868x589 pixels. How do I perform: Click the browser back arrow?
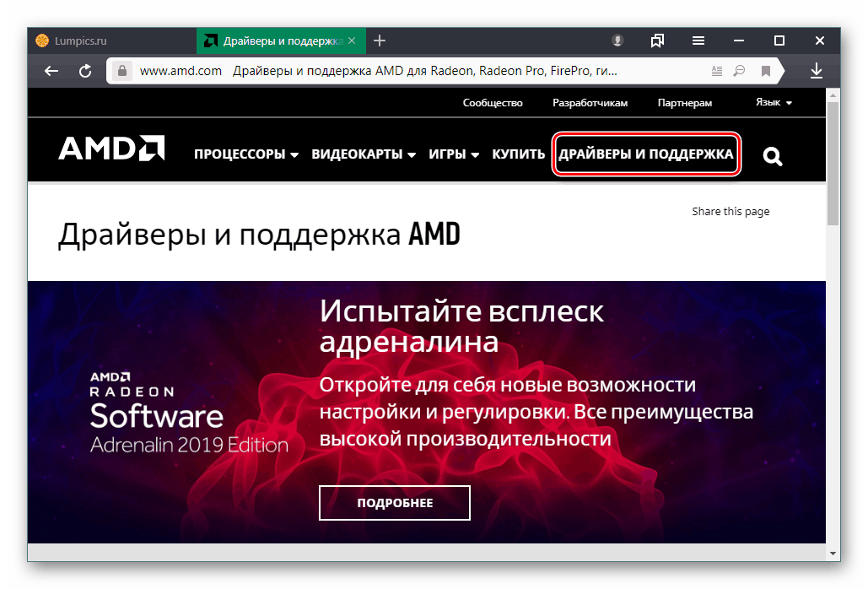(x=51, y=71)
